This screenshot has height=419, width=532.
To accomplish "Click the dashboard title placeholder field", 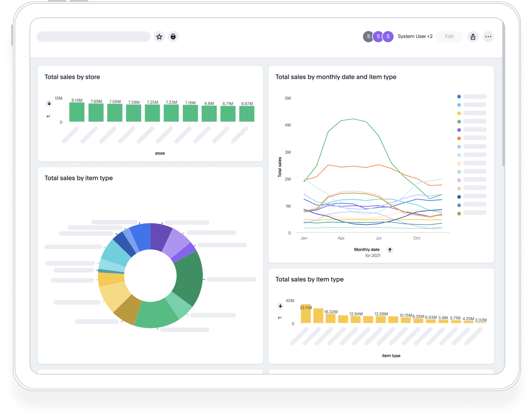I will [93, 36].
